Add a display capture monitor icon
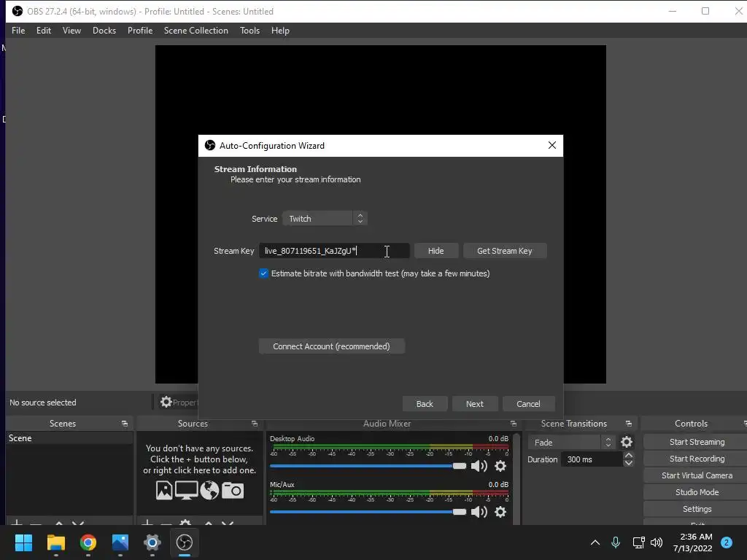 click(186, 491)
